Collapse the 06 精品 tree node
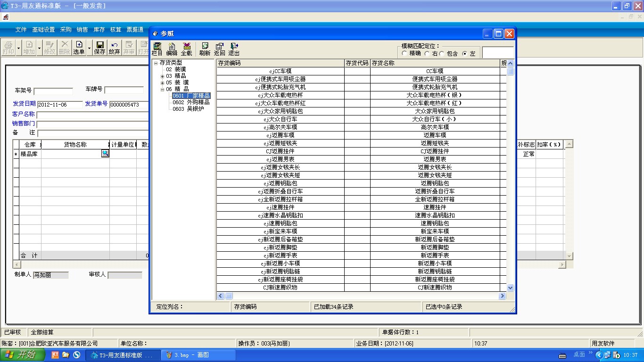 point(162,89)
